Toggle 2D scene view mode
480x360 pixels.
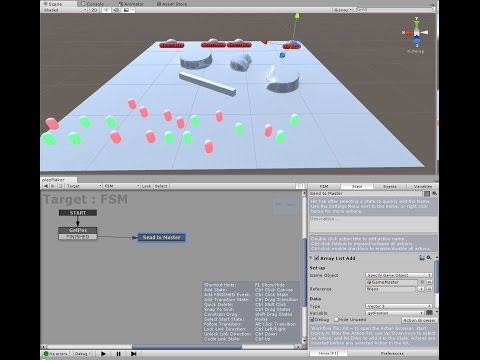94,10
